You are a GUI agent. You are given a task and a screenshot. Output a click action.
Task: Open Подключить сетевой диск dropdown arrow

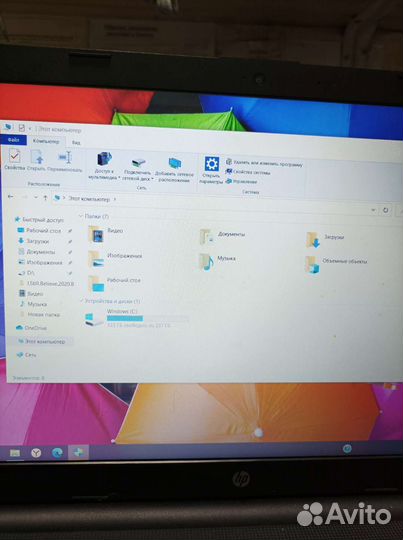pos(152,179)
